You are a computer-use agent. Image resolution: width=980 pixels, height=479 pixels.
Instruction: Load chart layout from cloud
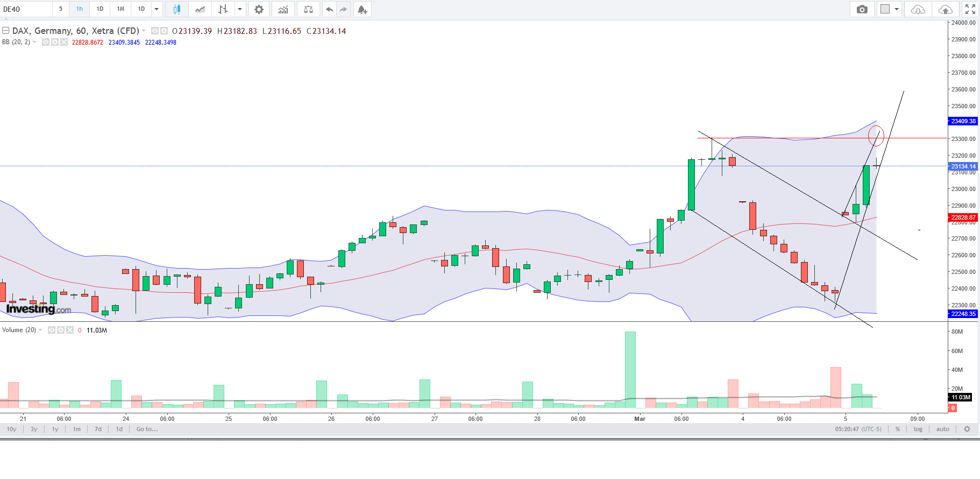click(918, 9)
